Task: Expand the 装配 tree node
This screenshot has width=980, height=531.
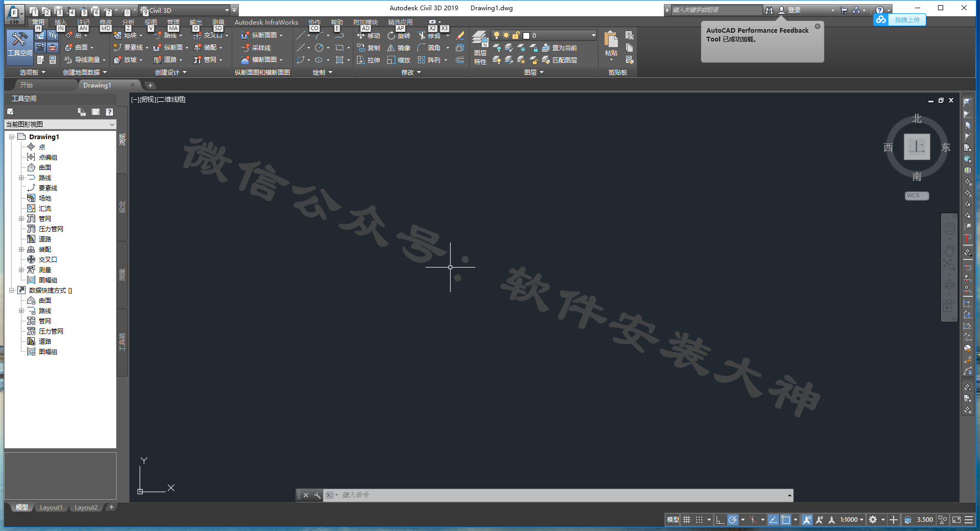Action: tap(21, 249)
